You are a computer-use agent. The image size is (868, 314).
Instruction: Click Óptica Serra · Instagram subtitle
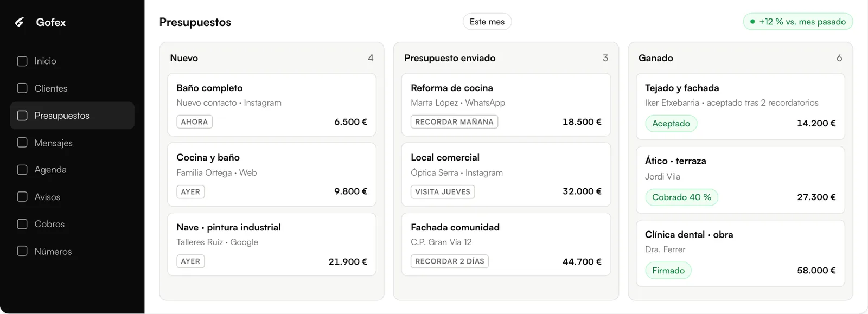(457, 173)
